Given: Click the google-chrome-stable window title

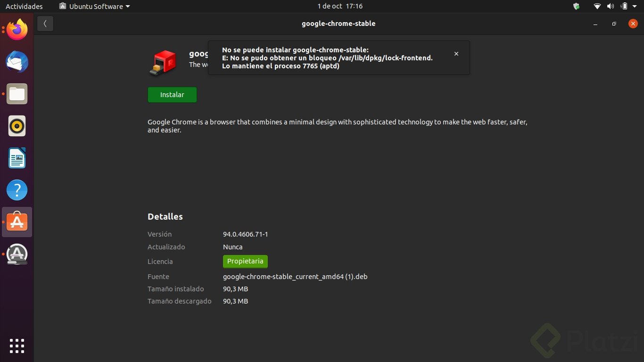Looking at the screenshot, I should coord(339,24).
